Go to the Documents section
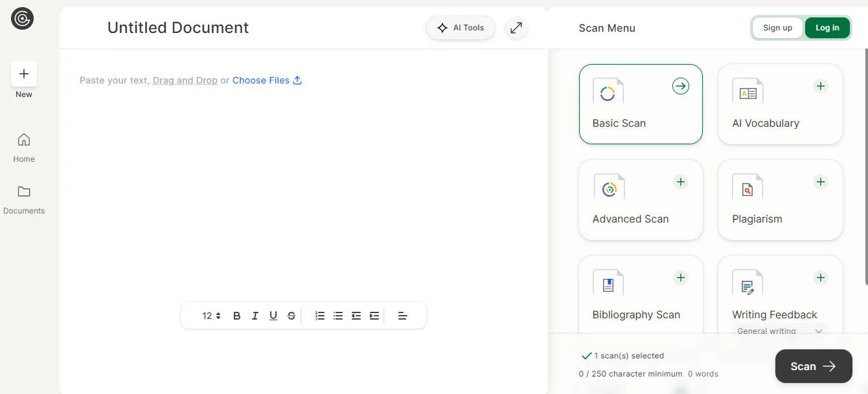 point(24,197)
